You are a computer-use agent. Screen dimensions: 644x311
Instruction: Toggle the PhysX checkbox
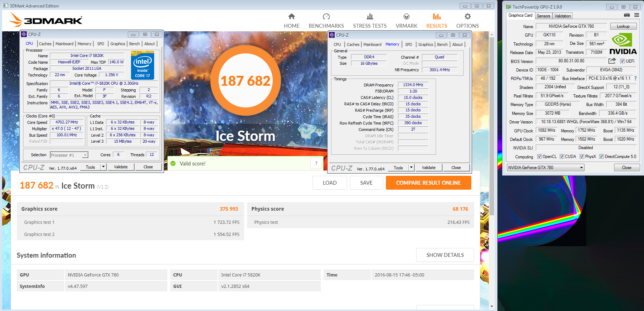coord(582,157)
